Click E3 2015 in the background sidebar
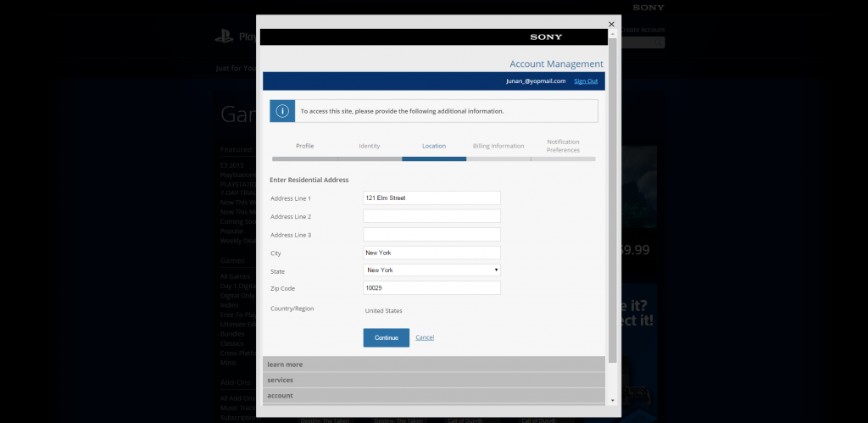Screen dimensions: 868x423 point(232,165)
